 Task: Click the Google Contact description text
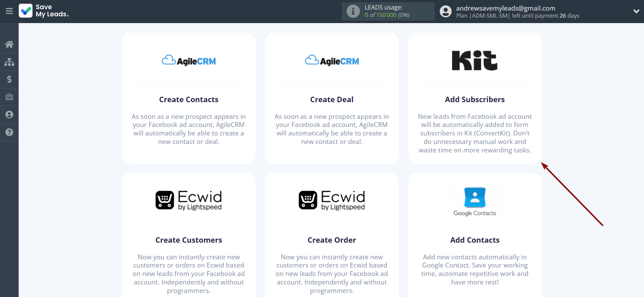tap(475, 270)
